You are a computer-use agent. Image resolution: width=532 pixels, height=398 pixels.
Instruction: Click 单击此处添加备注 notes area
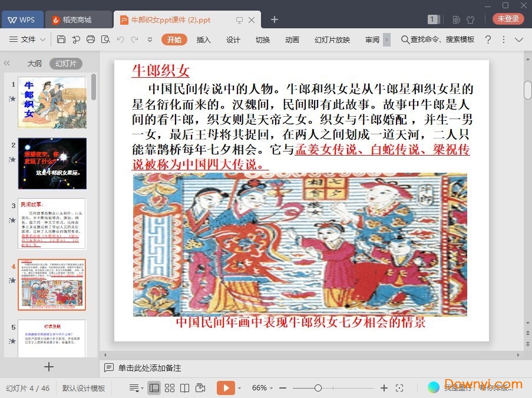pos(150,368)
